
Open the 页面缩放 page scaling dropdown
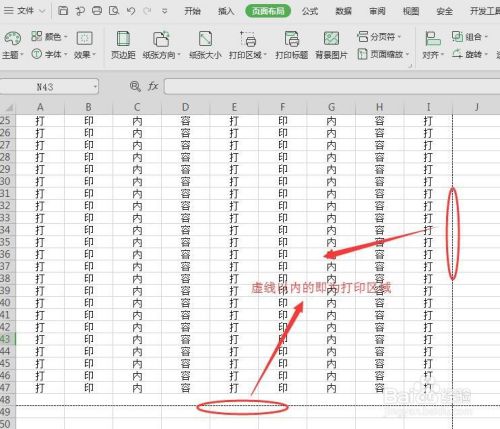[x=383, y=54]
